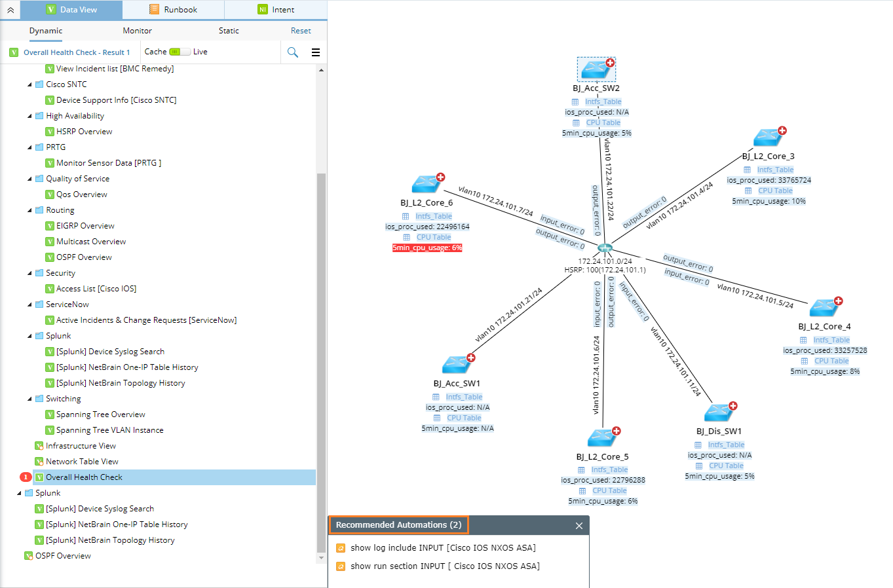Toggle the Cache/Live switch
The image size is (893, 588).
pyautogui.click(x=180, y=52)
